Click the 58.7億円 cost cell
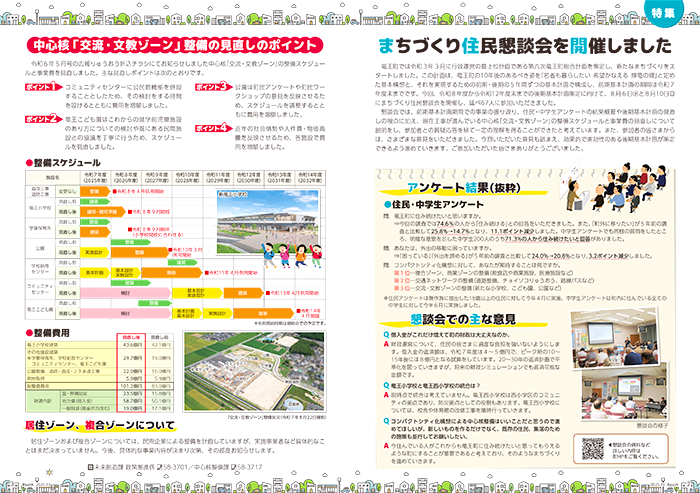 132,401
